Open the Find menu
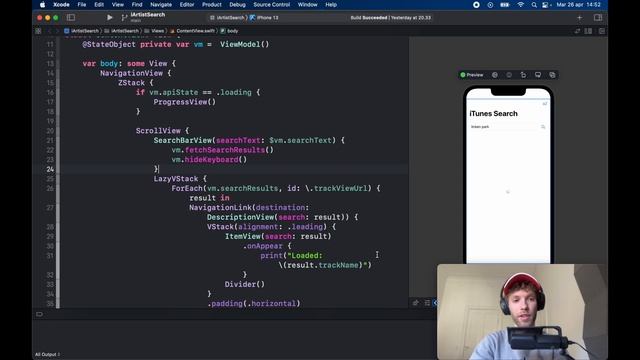Viewport: 640px width, 360px height. coord(137,5)
